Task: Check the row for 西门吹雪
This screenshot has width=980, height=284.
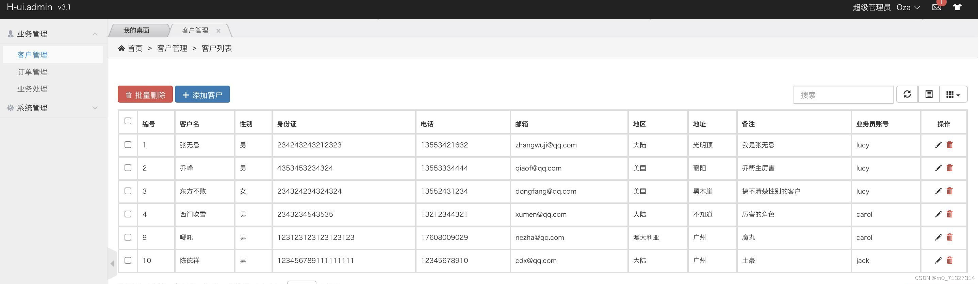Action: click(128, 214)
